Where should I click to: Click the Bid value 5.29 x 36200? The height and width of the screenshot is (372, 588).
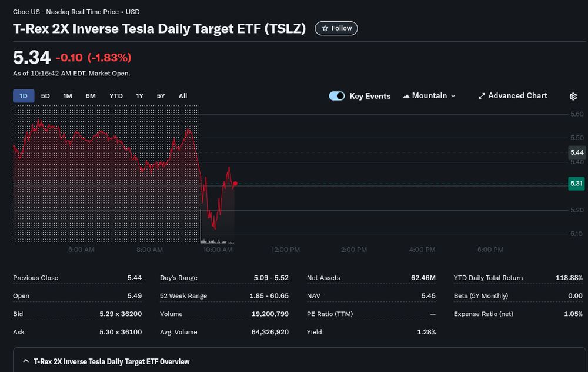coord(121,314)
